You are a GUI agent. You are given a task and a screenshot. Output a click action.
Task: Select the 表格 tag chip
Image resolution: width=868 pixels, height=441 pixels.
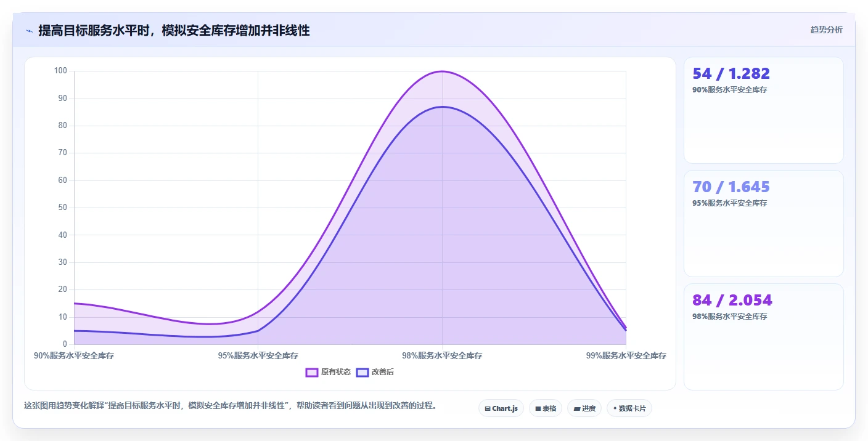(546, 408)
